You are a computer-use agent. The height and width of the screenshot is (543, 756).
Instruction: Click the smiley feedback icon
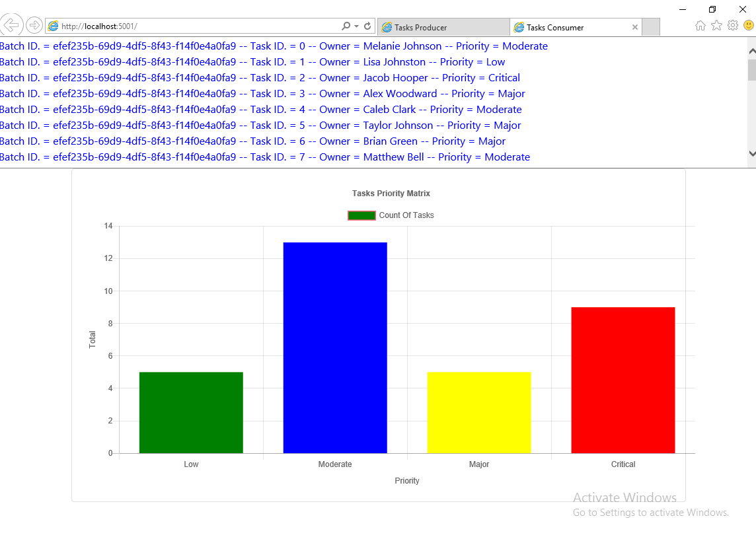749,26
